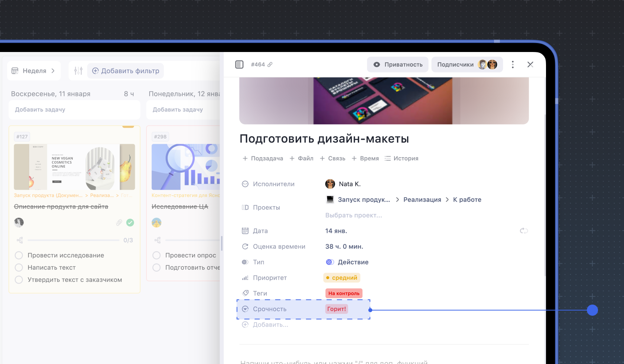The height and width of the screenshot is (364, 624).
Task: Open the 'История' tab of task
Action: point(402,159)
